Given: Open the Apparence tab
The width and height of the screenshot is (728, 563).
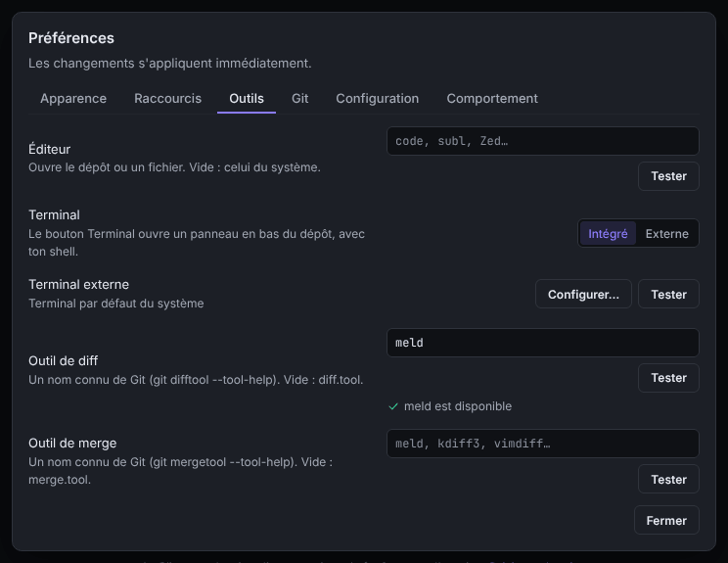Looking at the screenshot, I should (73, 99).
